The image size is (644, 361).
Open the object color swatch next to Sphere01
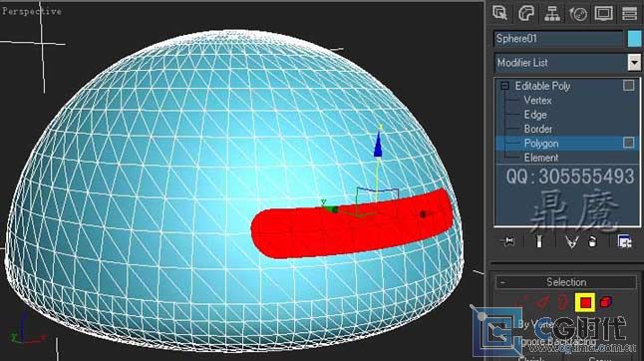634,39
